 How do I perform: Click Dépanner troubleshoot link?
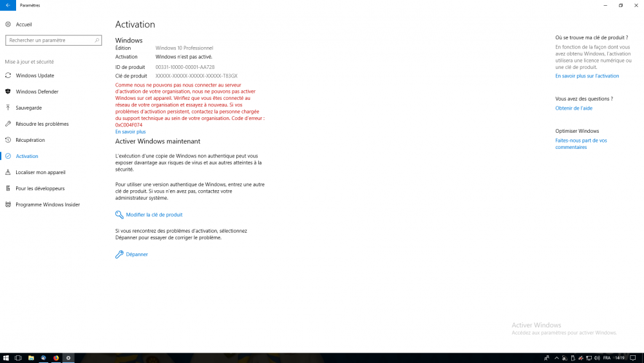click(x=137, y=255)
